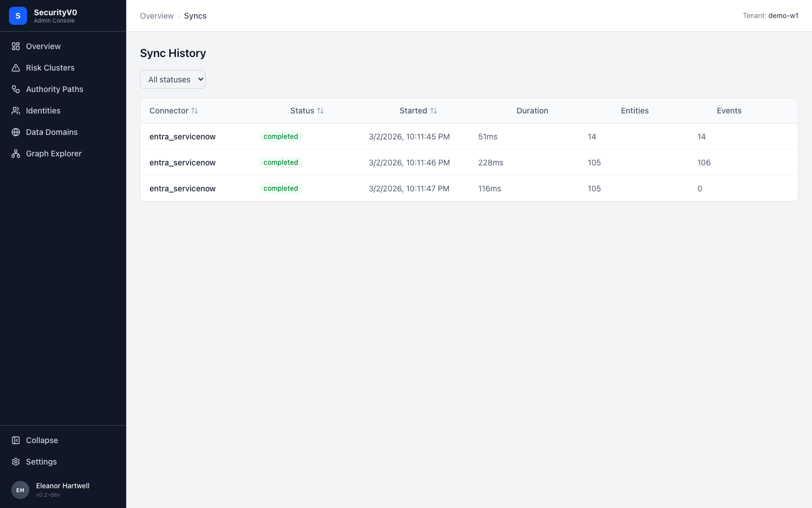Open Settings from sidebar label
The image size is (812, 508).
point(41,462)
